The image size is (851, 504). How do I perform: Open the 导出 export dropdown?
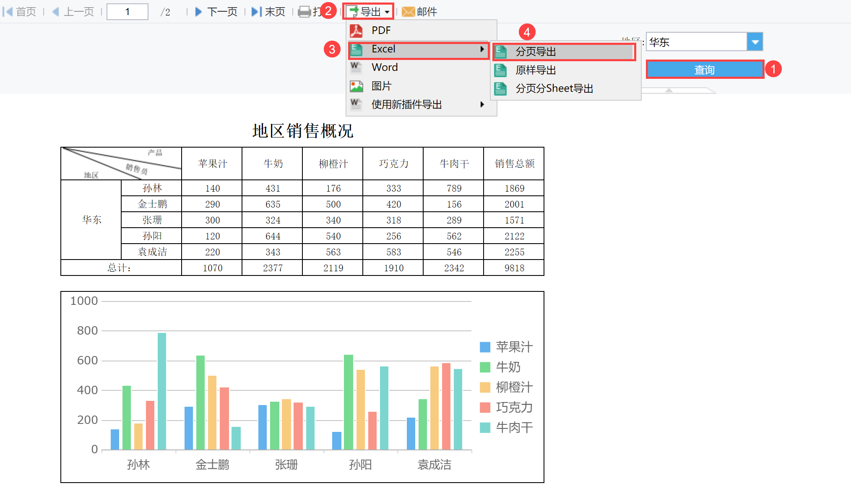click(369, 12)
